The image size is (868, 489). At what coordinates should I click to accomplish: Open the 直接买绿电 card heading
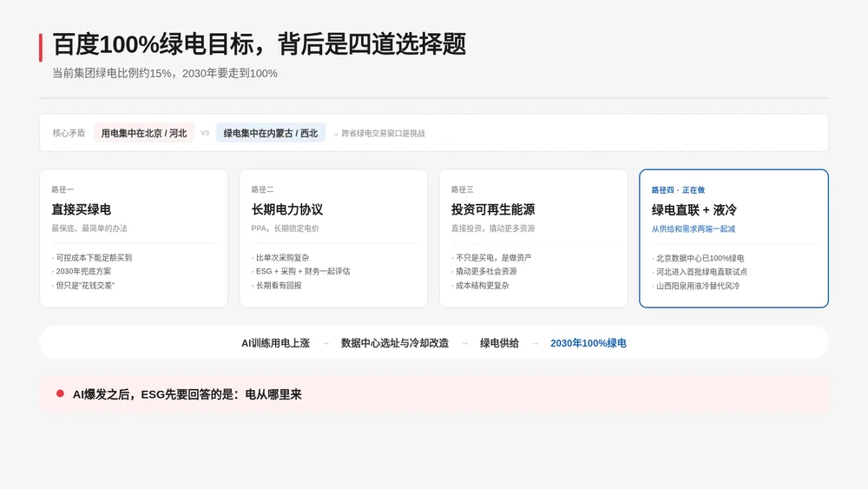82,209
